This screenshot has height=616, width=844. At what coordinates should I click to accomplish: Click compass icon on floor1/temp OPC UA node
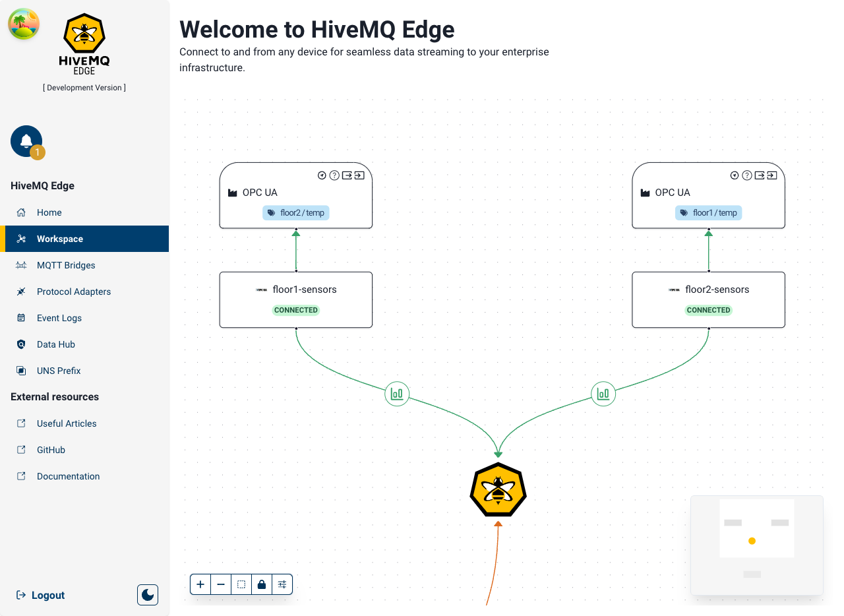[x=735, y=175]
